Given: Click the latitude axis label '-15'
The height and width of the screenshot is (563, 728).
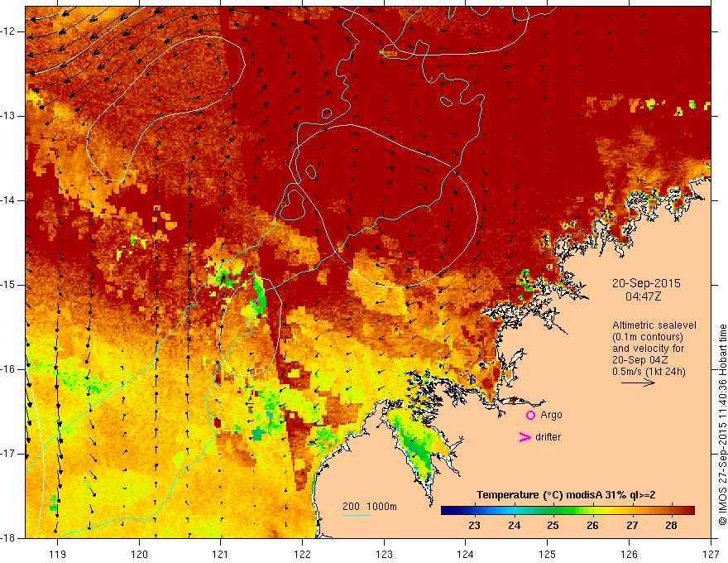Looking at the screenshot, I should coord(8,285).
